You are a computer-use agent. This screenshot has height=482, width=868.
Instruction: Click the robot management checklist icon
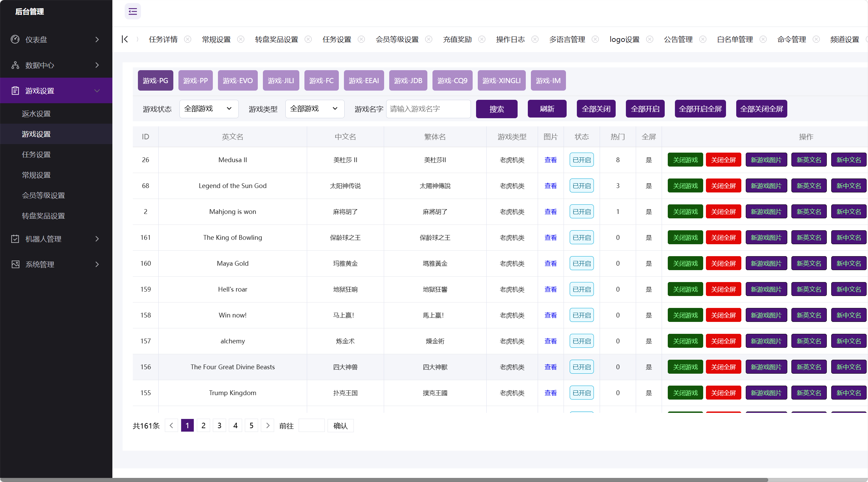coord(15,239)
